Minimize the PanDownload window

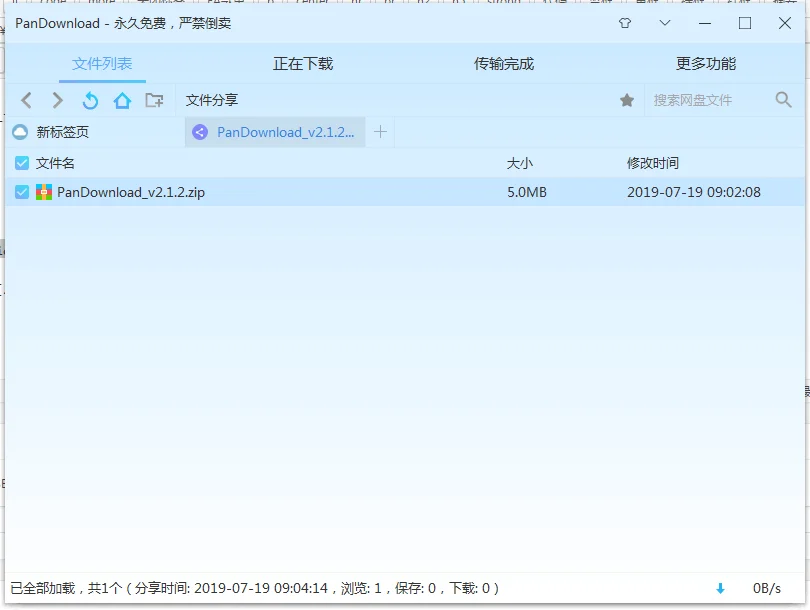click(x=705, y=23)
